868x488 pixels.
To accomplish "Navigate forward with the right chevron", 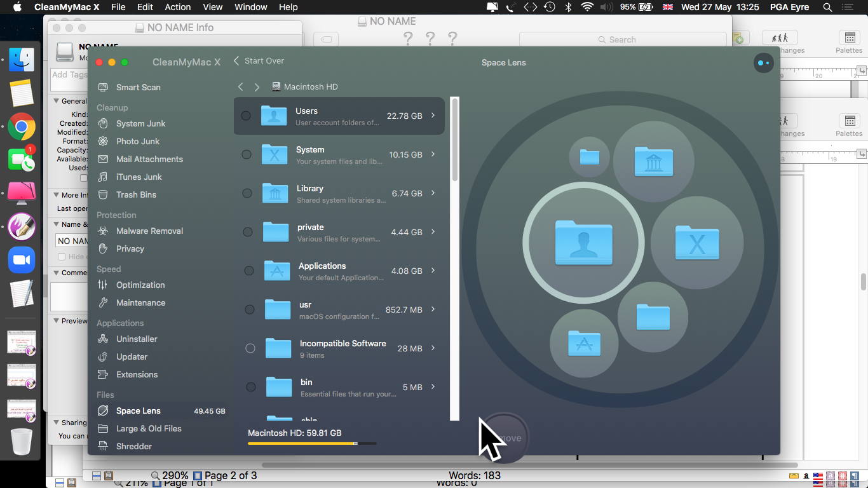I will point(257,86).
